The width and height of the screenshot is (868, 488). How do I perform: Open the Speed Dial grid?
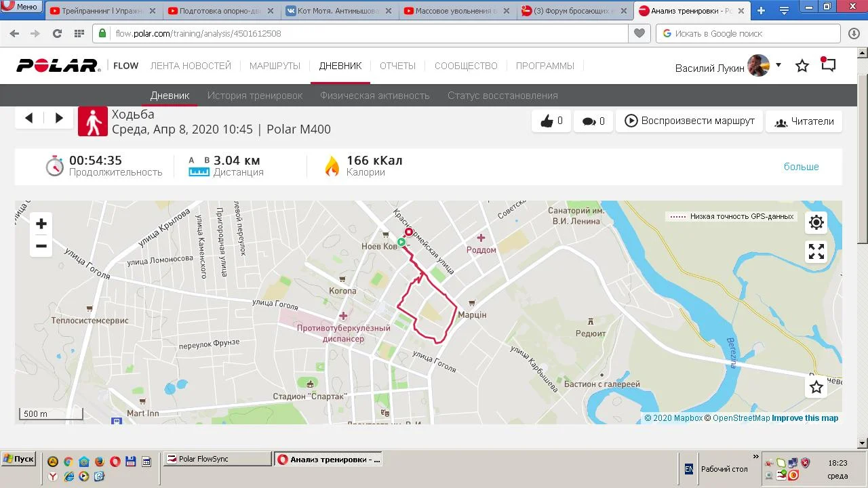tap(79, 33)
